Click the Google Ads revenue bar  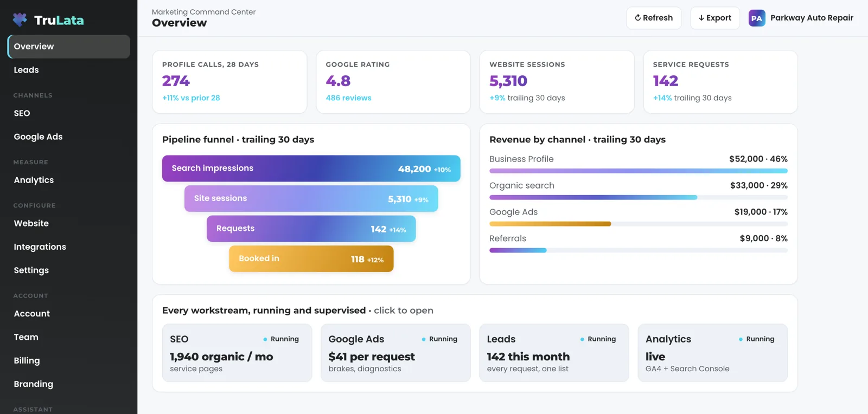point(639,224)
